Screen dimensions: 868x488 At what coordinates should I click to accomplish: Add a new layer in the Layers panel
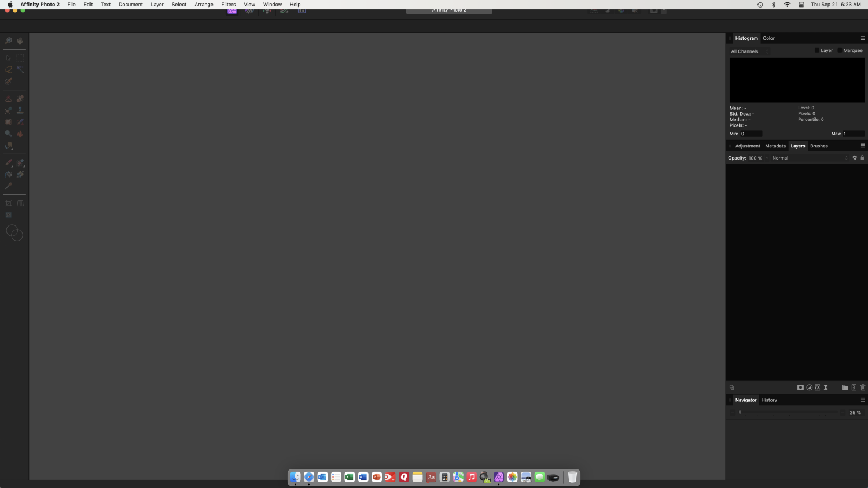tap(854, 387)
